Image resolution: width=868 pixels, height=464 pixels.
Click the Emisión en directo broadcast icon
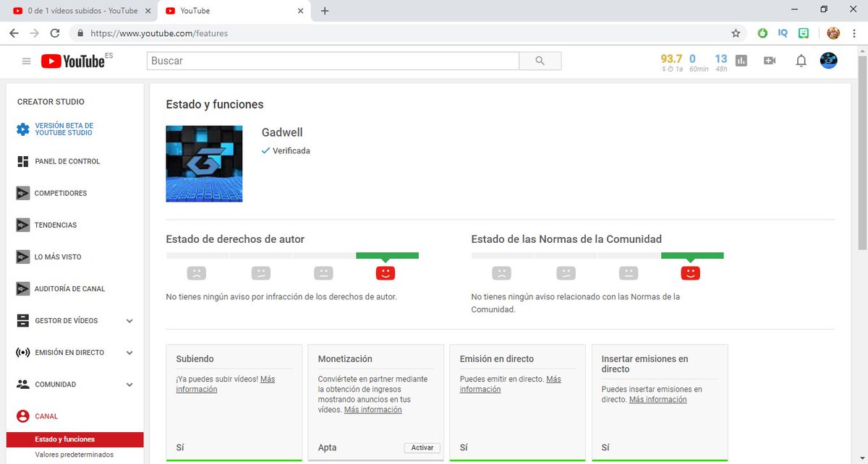pos(22,353)
